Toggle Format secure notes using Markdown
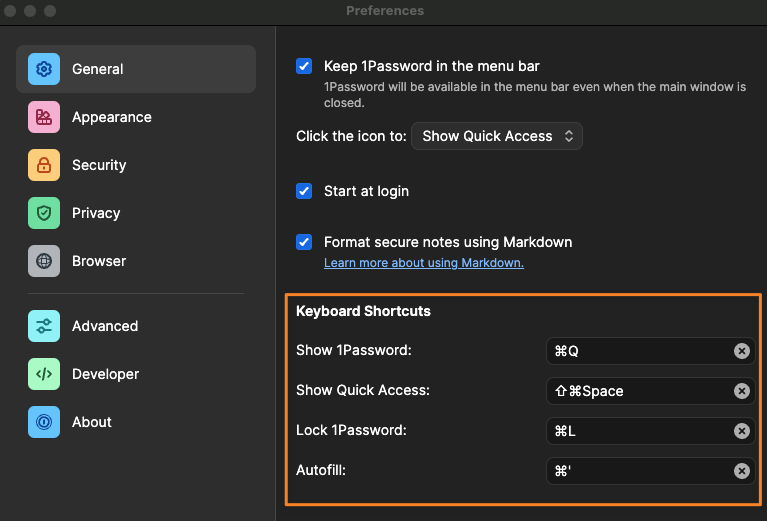The image size is (767, 521). click(x=305, y=242)
